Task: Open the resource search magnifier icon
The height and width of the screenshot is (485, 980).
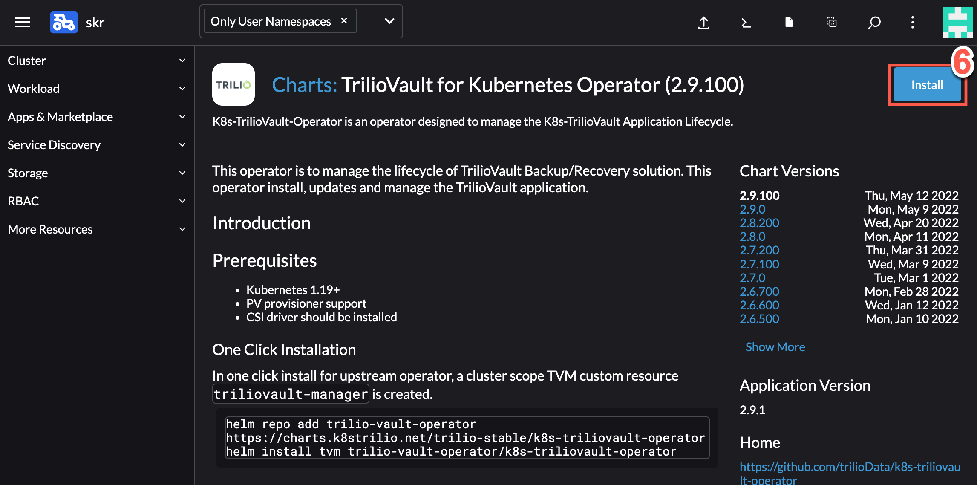Action: [874, 22]
